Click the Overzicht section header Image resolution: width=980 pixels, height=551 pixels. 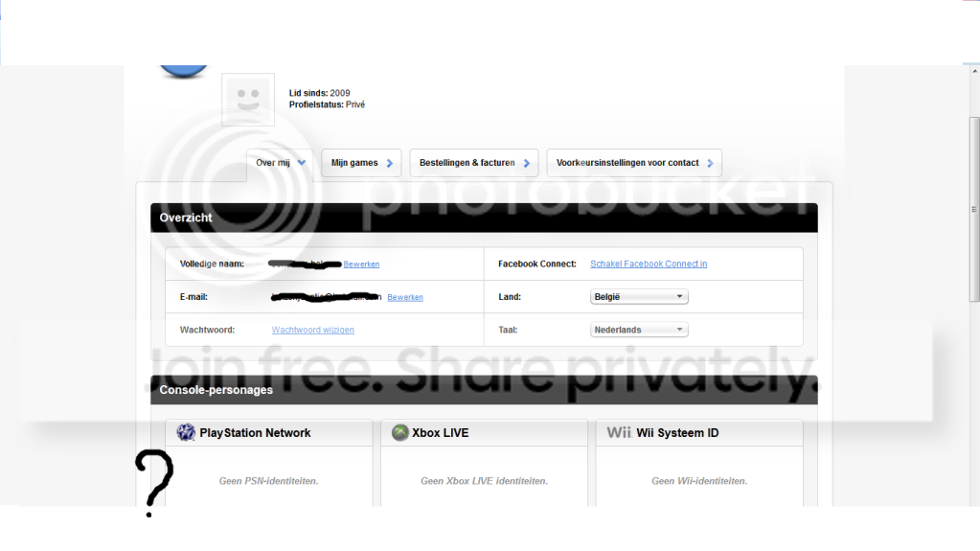click(x=484, y=218)
